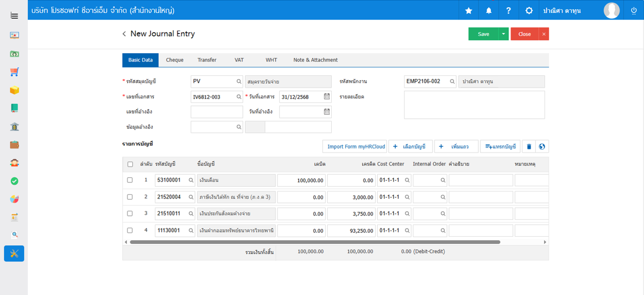Open the help question mark icon
Viewport: 644px width, 295px height.
tap(508, 10)
